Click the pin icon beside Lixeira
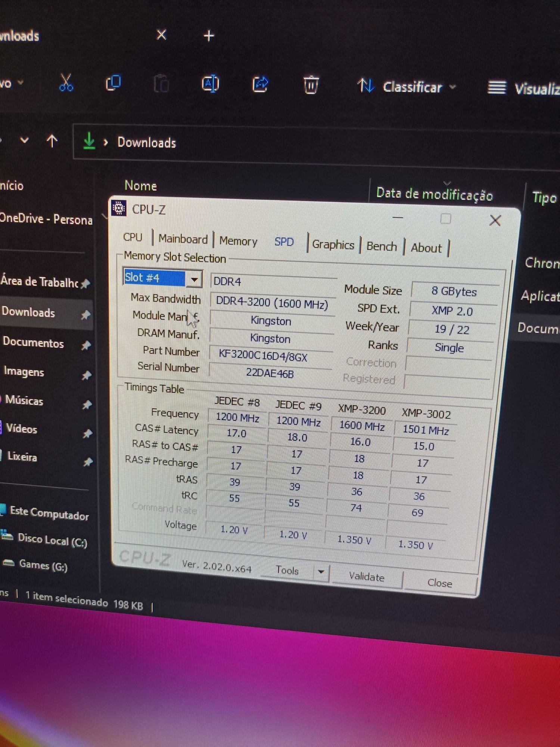This screenshot has width=560, height=747. pos(88,462)
